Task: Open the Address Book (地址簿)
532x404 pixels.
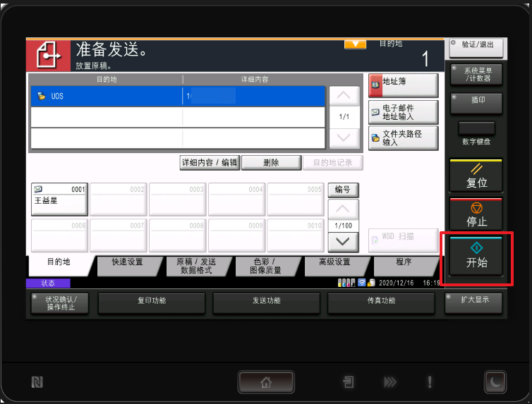Action: coord(404,85)
